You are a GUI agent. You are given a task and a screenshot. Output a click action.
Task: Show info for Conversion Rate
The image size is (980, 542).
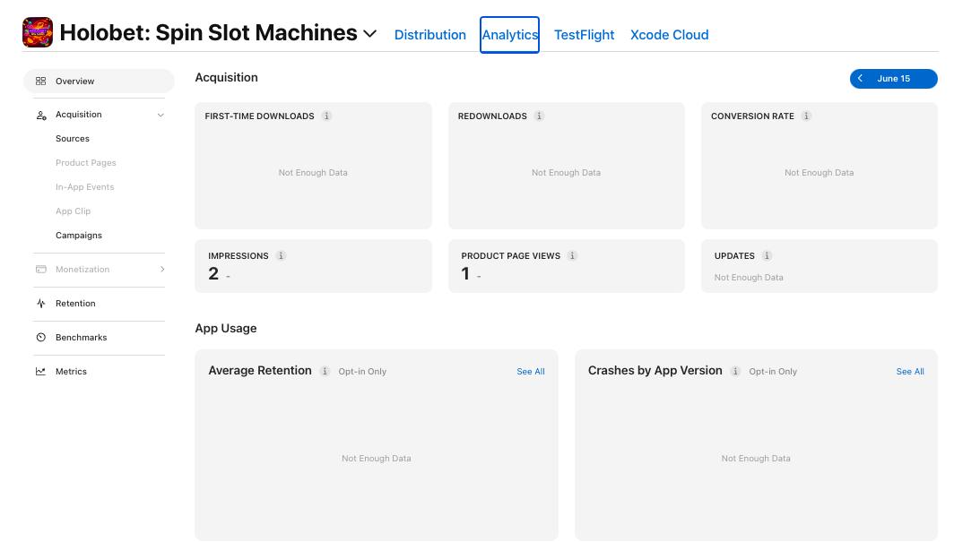(x=806, y=116)
